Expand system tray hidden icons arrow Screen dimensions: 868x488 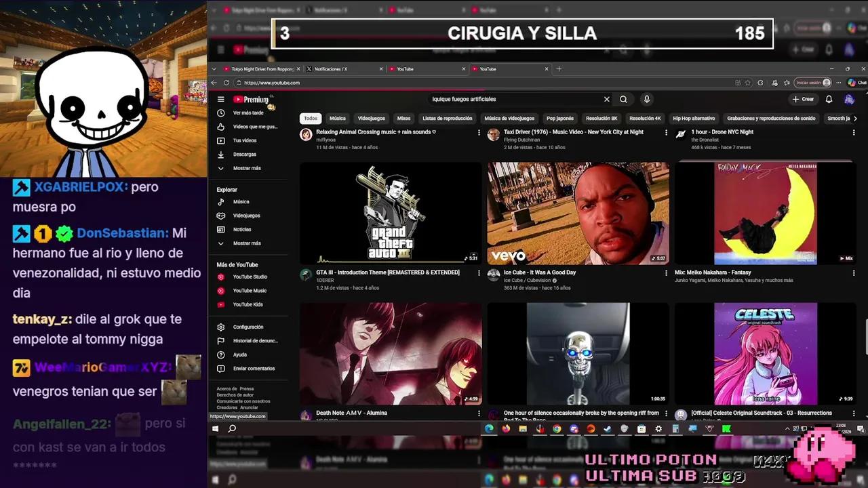787,428
